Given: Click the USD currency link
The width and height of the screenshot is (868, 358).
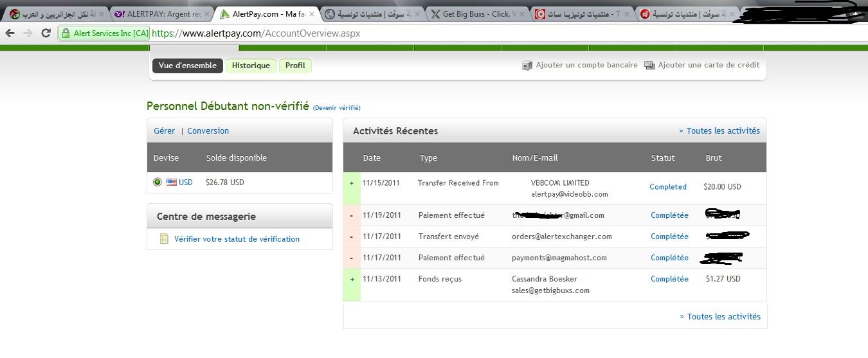Looking at the screenshot, I should (x=186, y=183).
